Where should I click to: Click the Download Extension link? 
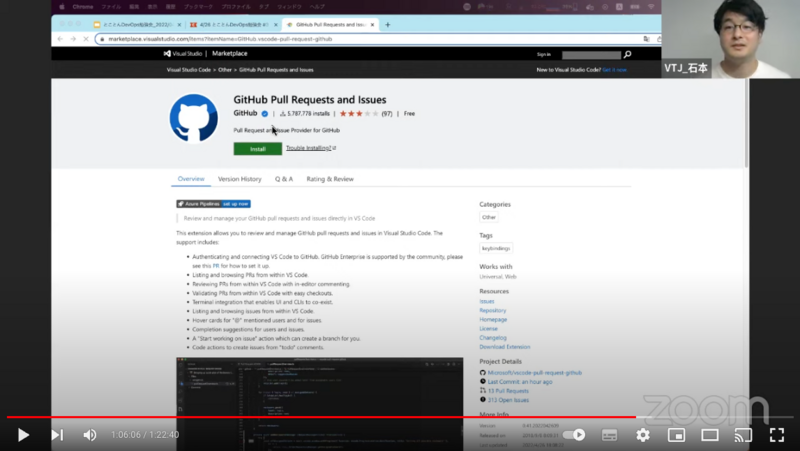(x=505, y=347)
